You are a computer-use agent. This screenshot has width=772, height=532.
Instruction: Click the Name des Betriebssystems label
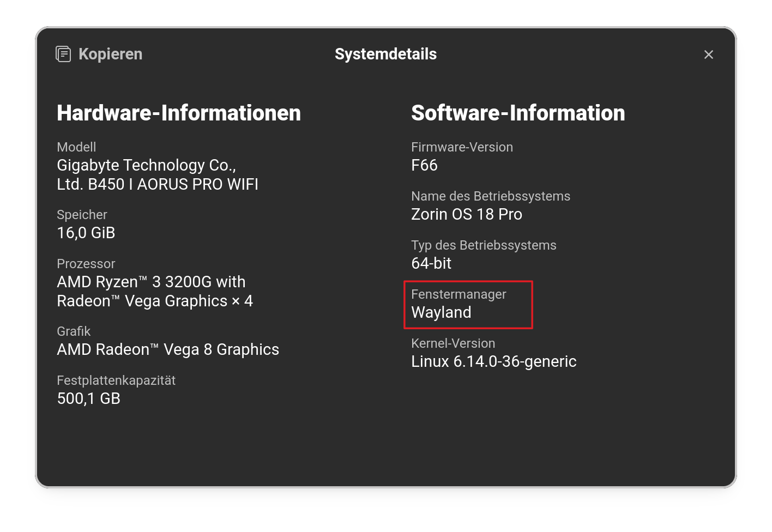pyautogui.click(x=491, y=196)
